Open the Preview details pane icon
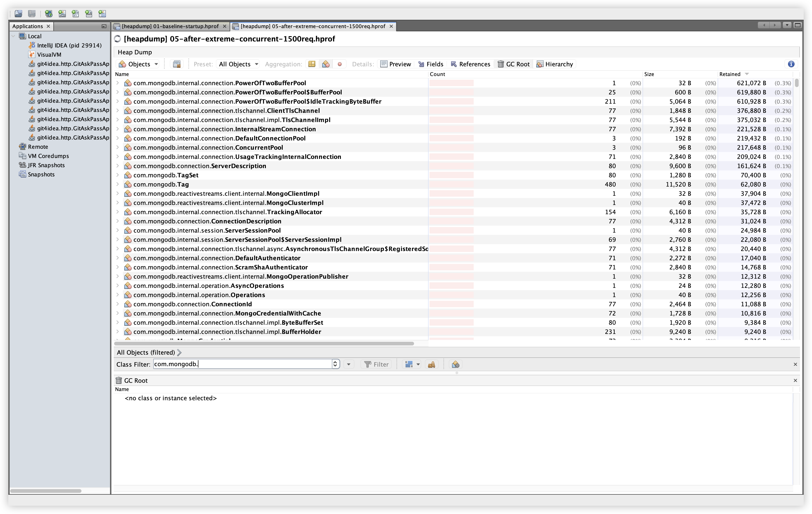Image resolution: width=812 pixels, height=514 pixels. [396, 64]
